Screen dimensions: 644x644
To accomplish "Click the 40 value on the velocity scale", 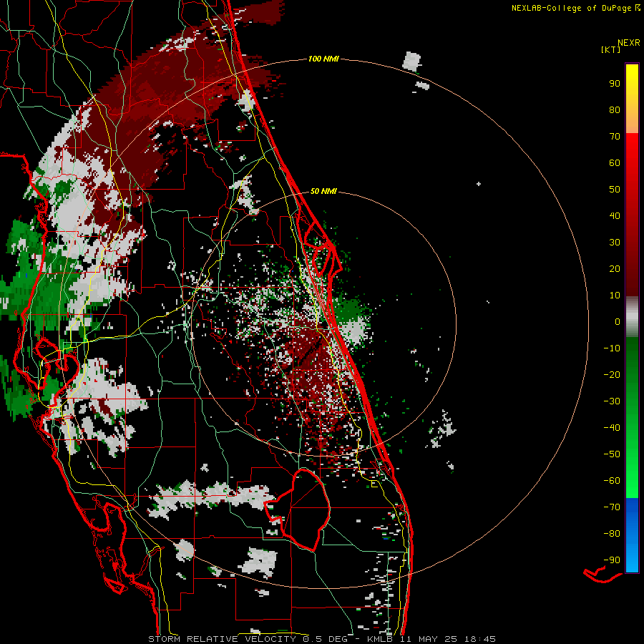I will click(615, 215).
